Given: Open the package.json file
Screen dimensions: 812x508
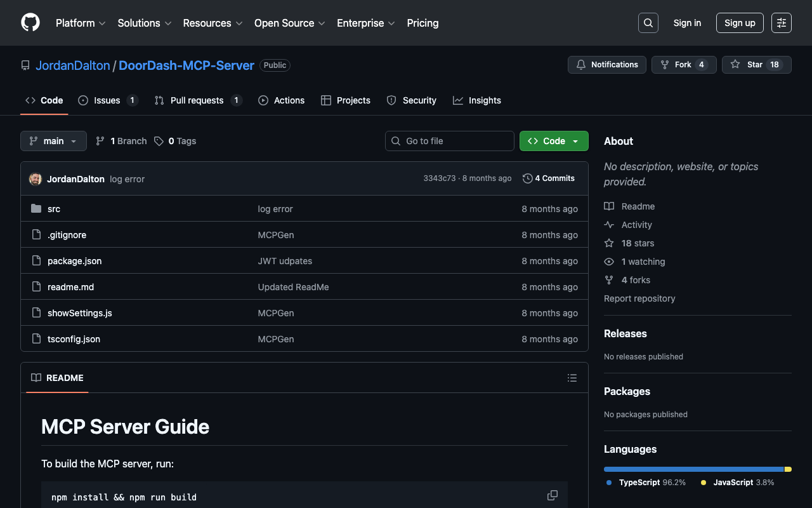Looking at the screenshot, I should coord(74,261).
